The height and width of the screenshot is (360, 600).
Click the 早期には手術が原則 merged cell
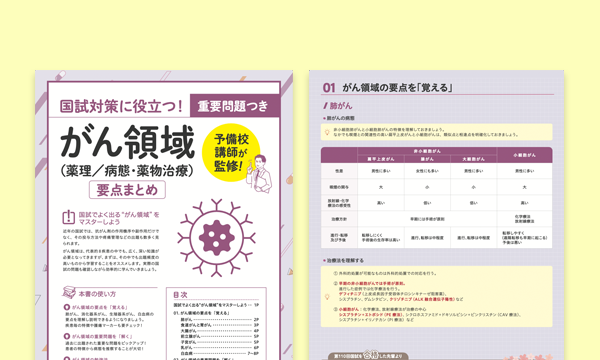[427, 219]
